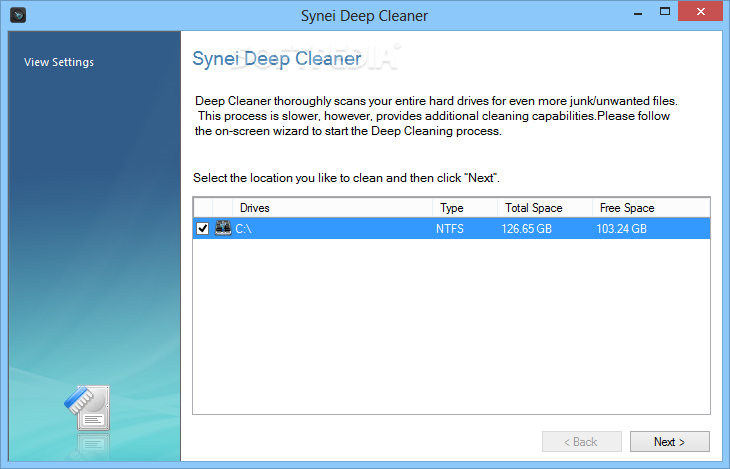Click the disk cleaner brush icon in sidebar

[x=88, y=408]
